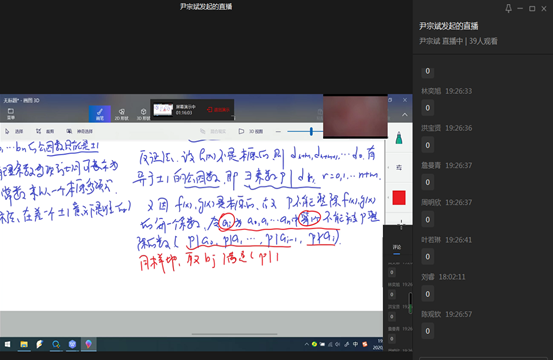Click the 0 message bubble under 19:26:41
This screenshot has width=553, height=360.
tap(427, 257)
